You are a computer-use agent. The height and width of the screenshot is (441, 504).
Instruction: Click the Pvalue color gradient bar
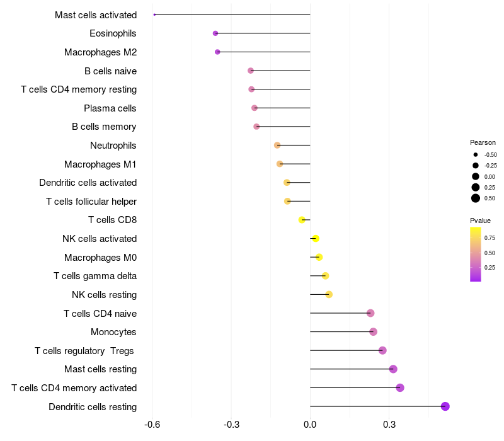coord(475,254)
